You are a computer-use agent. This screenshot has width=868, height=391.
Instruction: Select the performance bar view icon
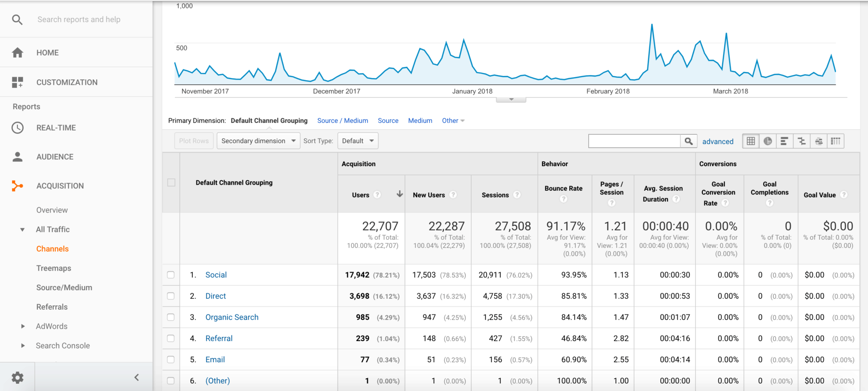[785, 141]
